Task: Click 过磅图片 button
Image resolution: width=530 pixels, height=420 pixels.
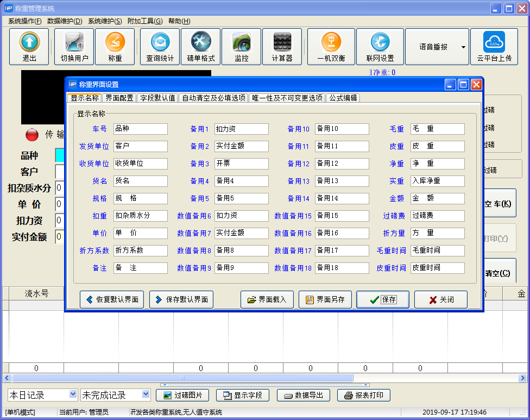Action: click(182, 396)
